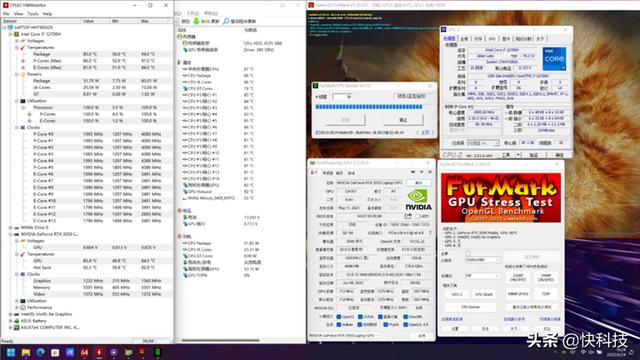The height and width of the screenshot is (360, 640).
Task: Open the View menu in HWMonitor
Action: point(18,13)
